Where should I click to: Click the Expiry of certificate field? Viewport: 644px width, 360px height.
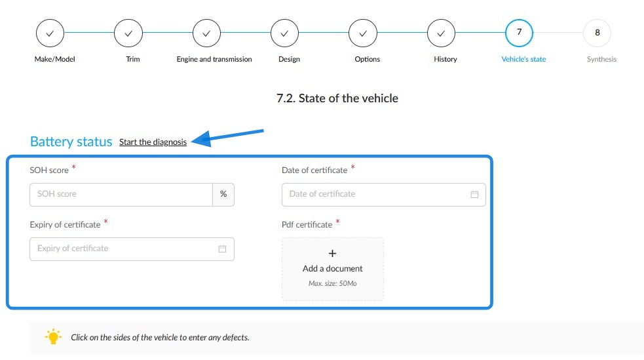132,249
